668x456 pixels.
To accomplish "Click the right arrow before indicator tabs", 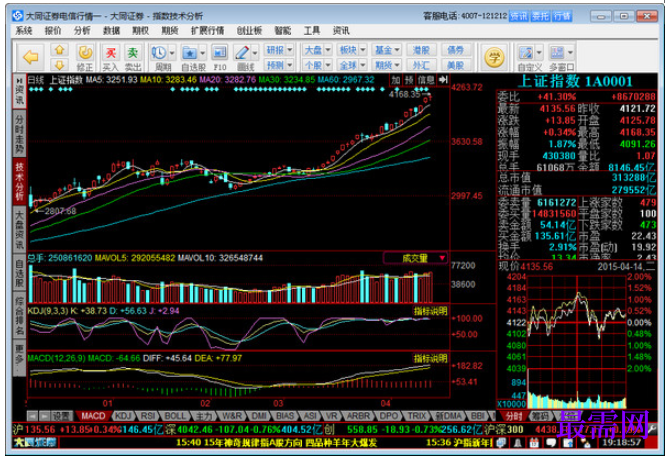I will (44, 416).
